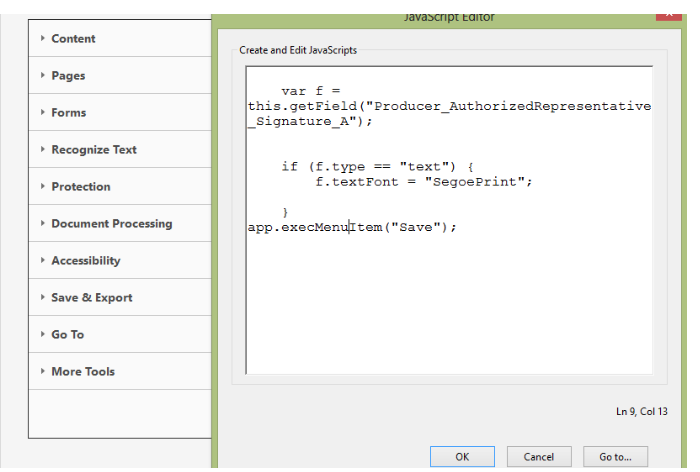The height and width of the screenshot is (472, 700).
Task: Click the 'if (f.type == "text")' line
Action: (377, 167)
